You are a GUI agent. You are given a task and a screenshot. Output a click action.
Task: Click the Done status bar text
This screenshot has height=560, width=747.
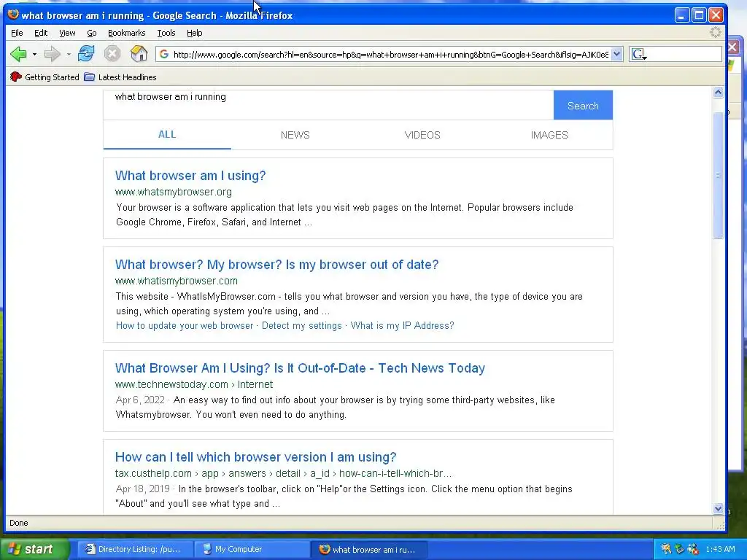click(18, 523)
